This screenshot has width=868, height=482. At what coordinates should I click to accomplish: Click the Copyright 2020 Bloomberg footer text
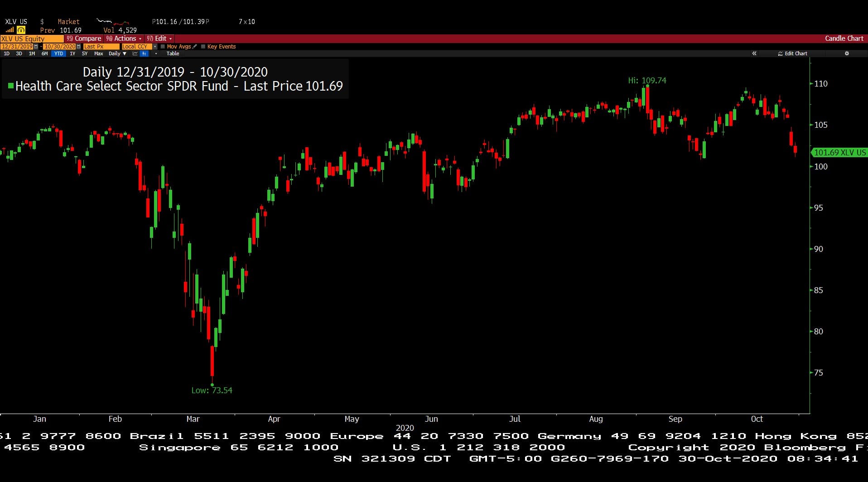(x=747, y=448)
